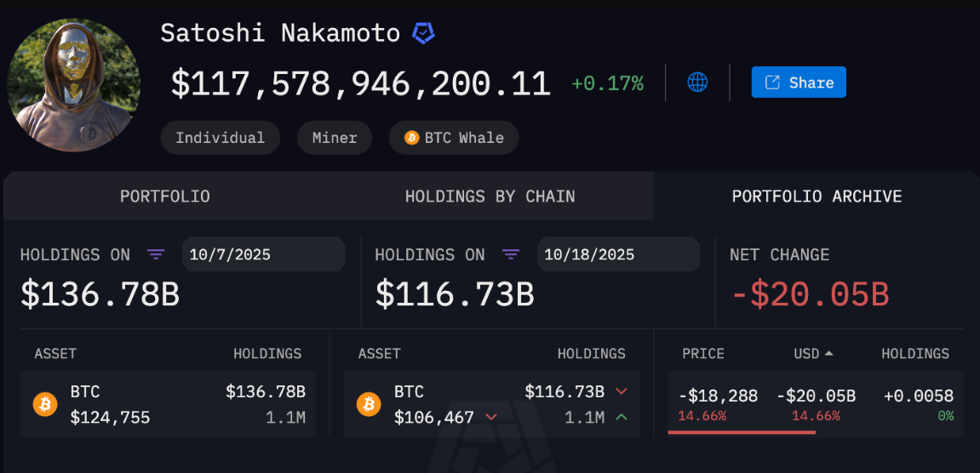Click the Bitcoin icon in left asset row

tap(45, 404)
